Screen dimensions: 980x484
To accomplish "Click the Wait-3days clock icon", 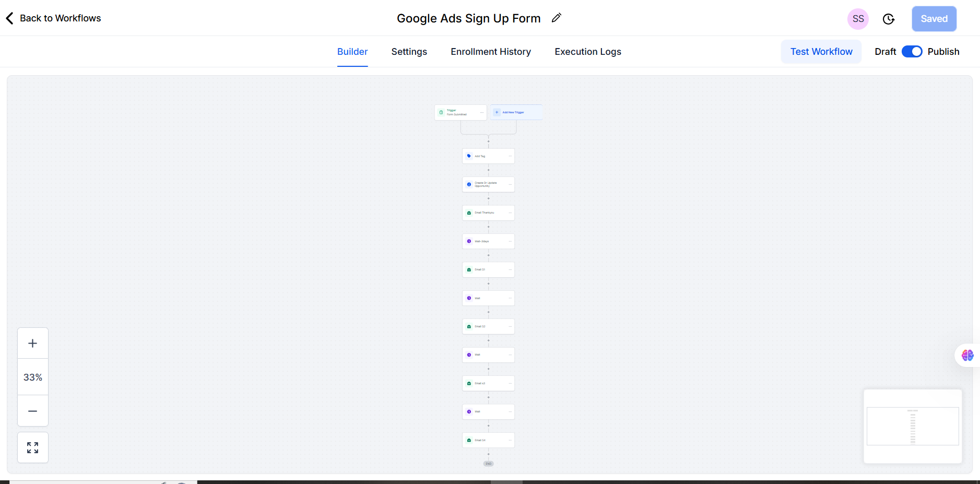I will click(x=469, y=241).
